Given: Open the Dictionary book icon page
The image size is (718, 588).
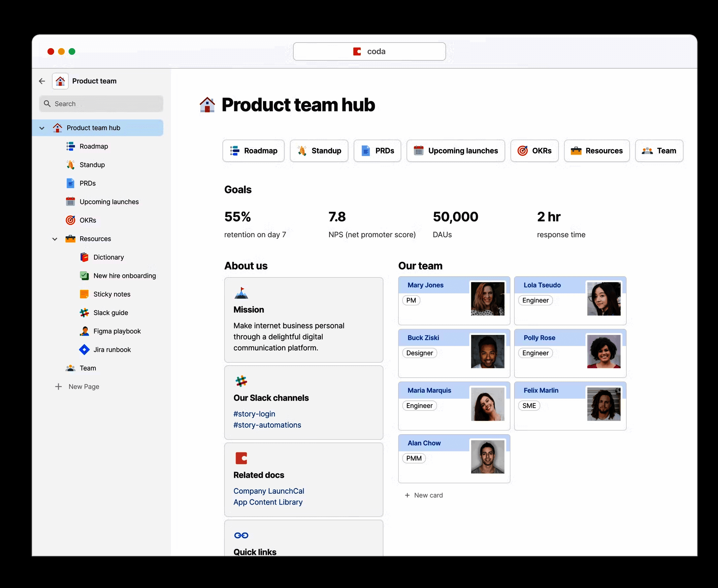Looking at the screenshot, I should pos(84,257).
